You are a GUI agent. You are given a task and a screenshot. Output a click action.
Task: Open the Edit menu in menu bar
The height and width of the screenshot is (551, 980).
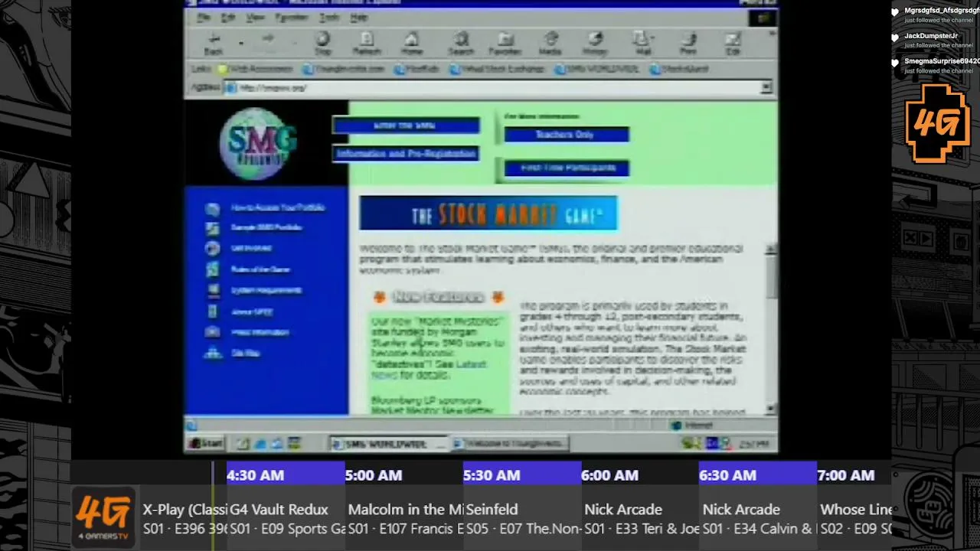point(228,17)
